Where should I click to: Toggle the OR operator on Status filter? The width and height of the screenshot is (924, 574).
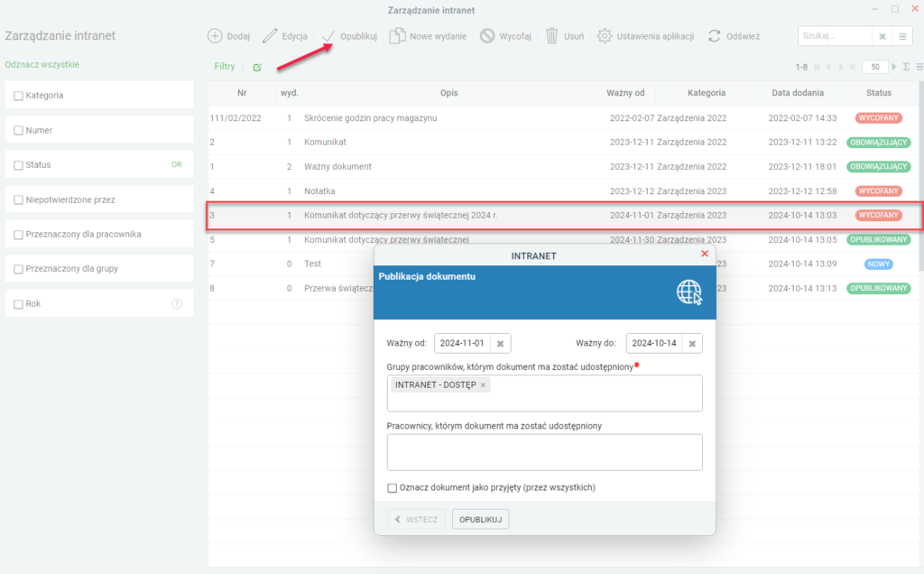pyautogui.click(x=176, y=165)
